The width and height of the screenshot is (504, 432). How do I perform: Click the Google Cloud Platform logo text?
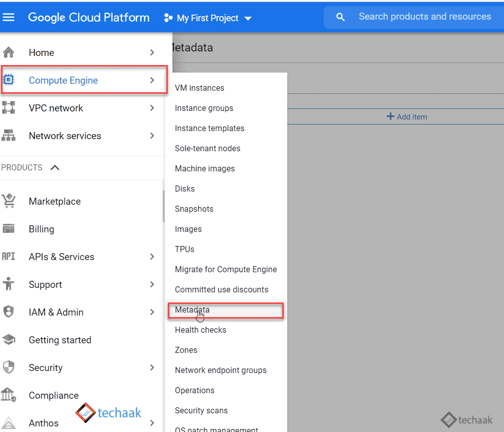click(x=89, y=17)
